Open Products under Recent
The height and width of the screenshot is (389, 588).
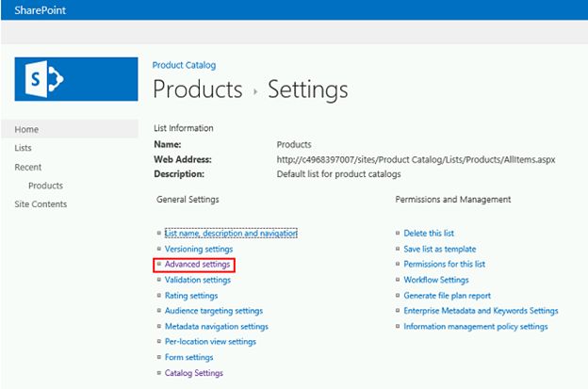pyautogui.click(x=45, y=186)
